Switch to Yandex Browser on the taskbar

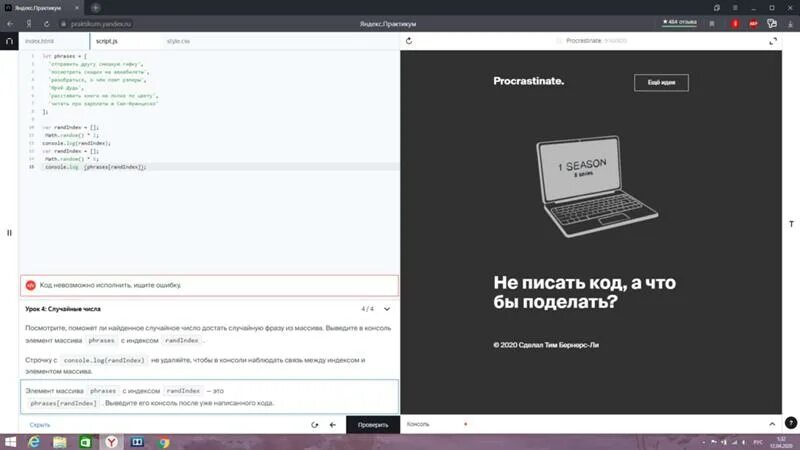(x=111, y=442)
